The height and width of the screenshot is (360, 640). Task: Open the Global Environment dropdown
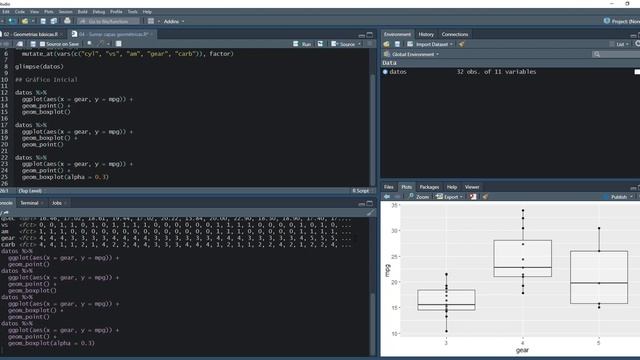tap(411, 54)
